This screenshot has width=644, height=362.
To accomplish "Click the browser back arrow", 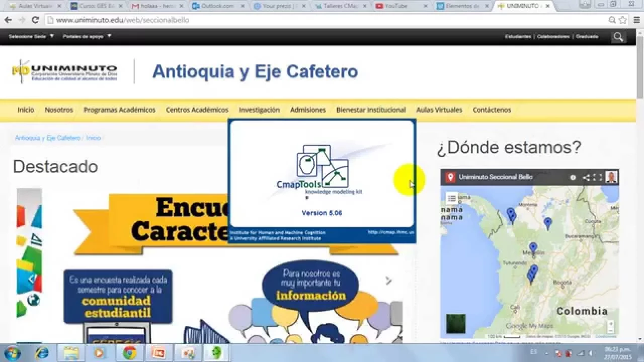I will click(x=8, y=20).
